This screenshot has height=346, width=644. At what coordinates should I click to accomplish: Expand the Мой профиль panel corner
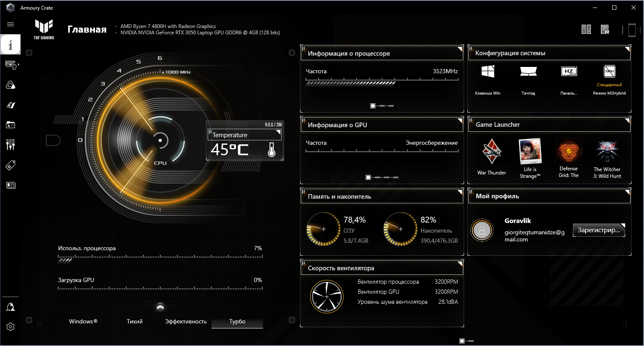(x=627, y=192)
